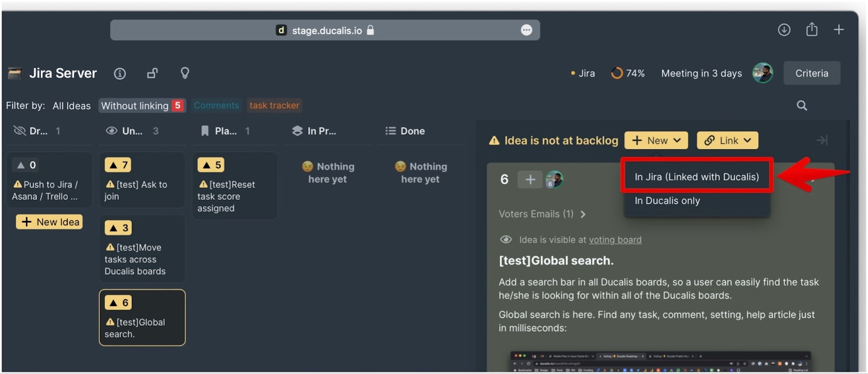Upvote the '[test]Global search.' idea card
Viewport: 868px width, 374px height.
118,303
